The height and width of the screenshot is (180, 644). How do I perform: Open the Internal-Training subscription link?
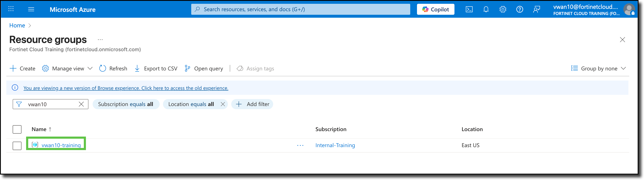click(x=335, y=145)
